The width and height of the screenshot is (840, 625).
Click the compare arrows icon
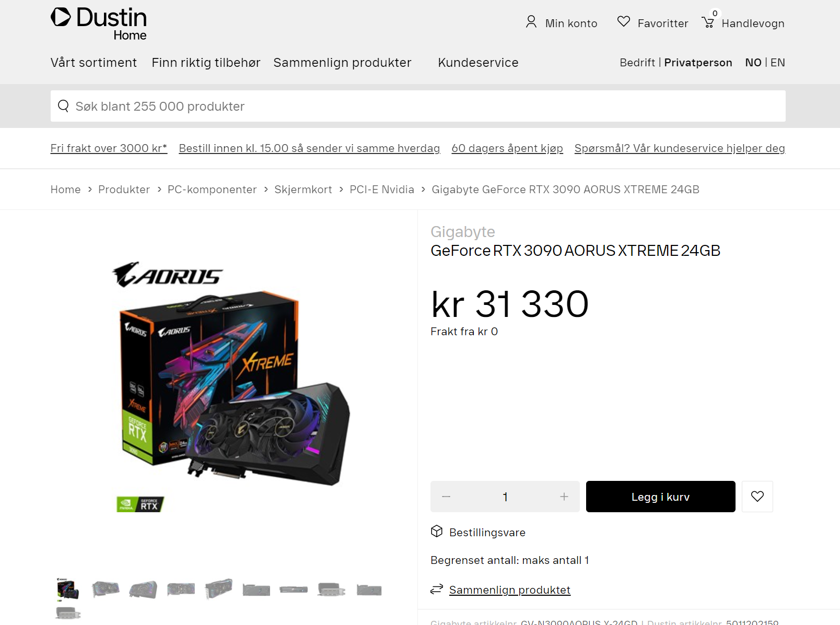[437, 589]
